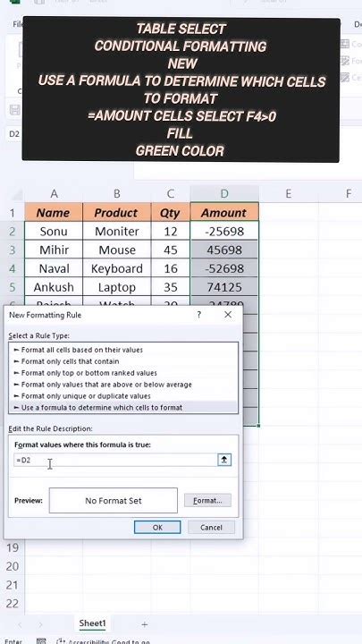Select 'Format only cells that contain' rule
The width and height of the screenshot is (362, 644).
[x=123, y=361]
